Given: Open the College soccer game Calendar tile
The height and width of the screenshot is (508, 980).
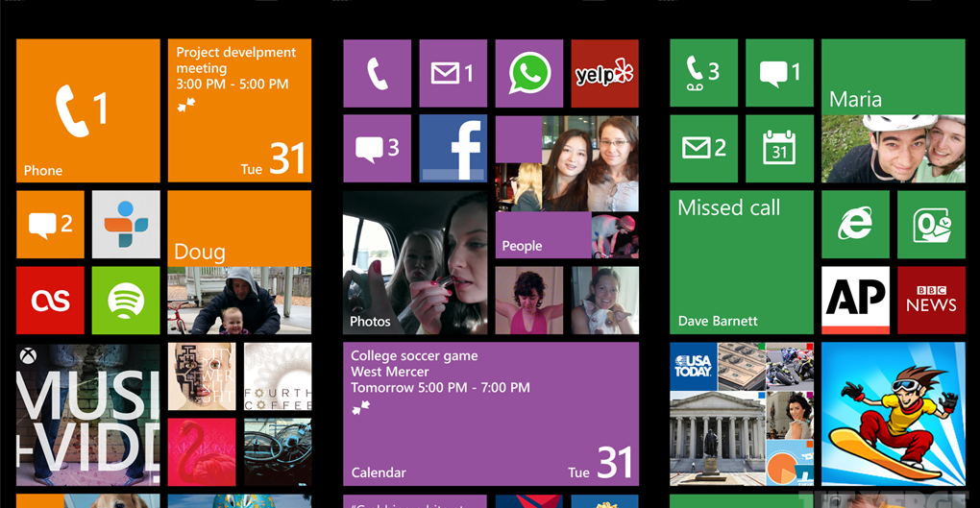Looking at the screenshot, I should [x=491, y=414].
